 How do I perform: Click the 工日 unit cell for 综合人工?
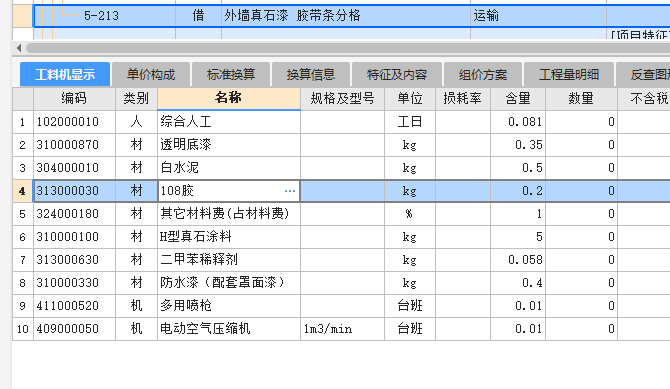click(x=410, y=122)
